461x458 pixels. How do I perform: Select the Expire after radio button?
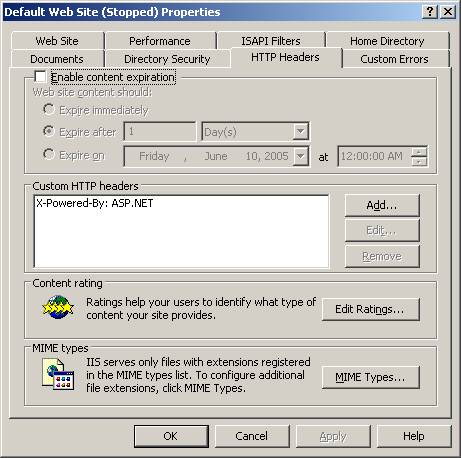pyautogui.click(x=49, y=131)
